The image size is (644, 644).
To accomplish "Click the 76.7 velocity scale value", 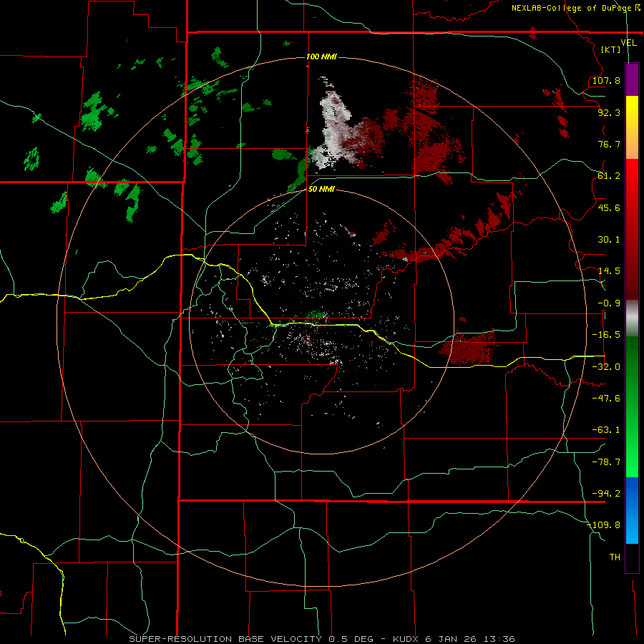I will 609,144.
